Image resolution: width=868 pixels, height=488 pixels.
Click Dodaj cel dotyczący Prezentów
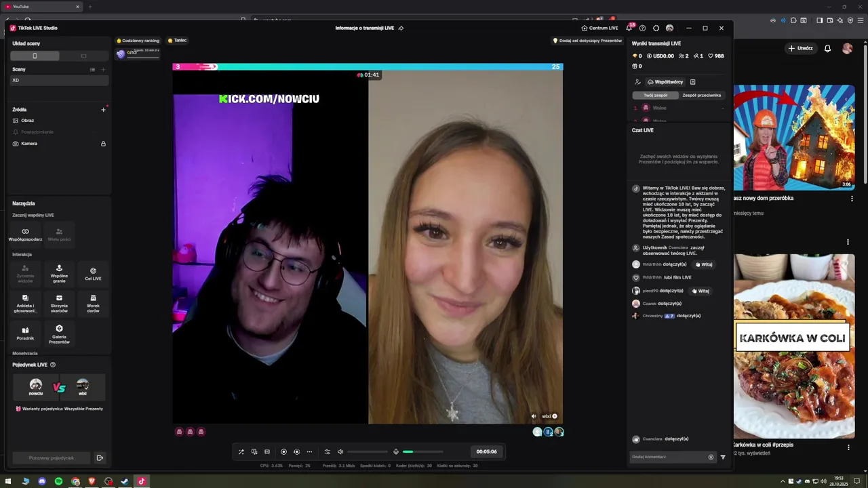coord(588,41)
